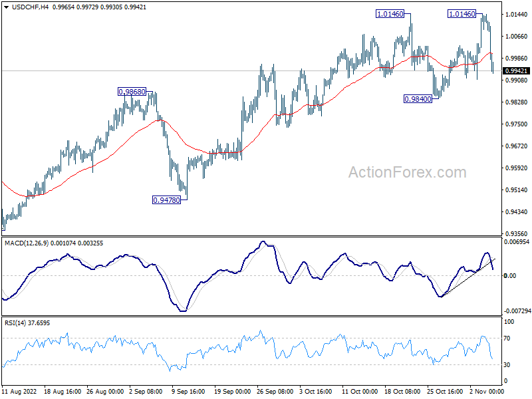Select the RSI 100 scale label
Screen dimensions: 532x399
pyautogui.click(x=509, y=322)
